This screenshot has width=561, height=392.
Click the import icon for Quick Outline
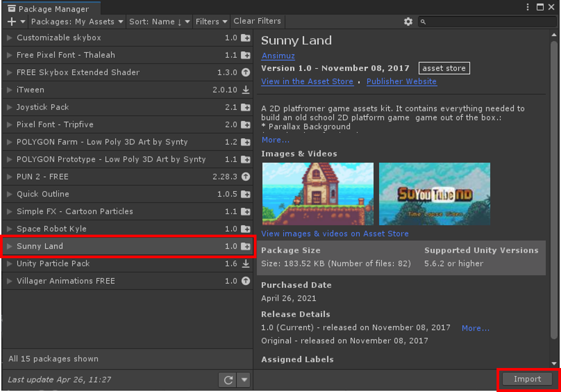click(245, 194)
